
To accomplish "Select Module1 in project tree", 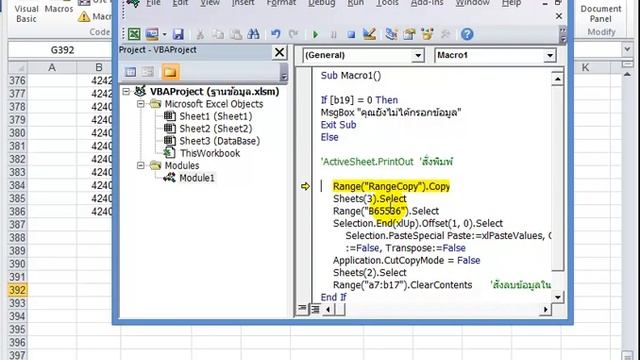I will tap(197, 178).
